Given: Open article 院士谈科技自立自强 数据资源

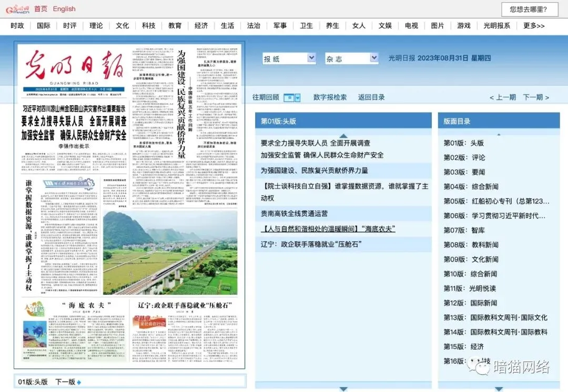Looking at the screenshot, I should click(x=344, y=192).
